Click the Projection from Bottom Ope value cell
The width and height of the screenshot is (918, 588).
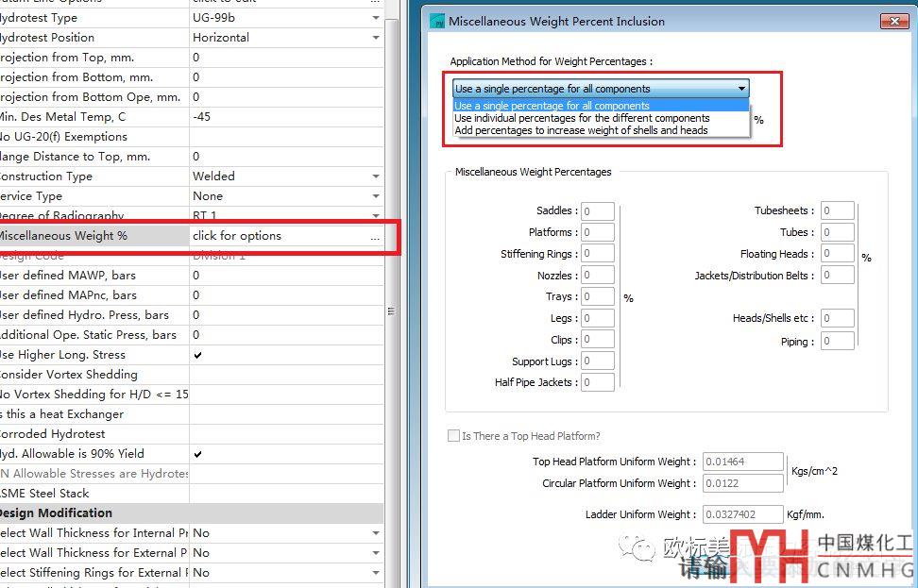coord(286,97)
